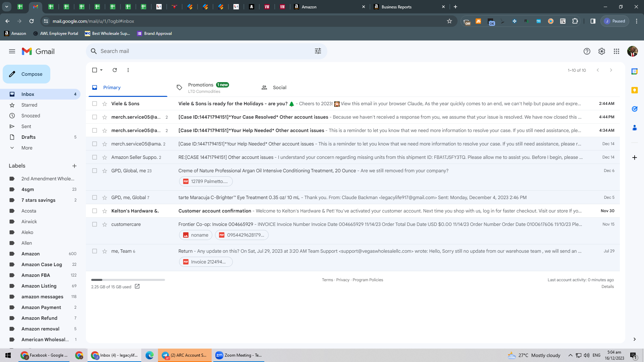
Task: Go to older emails page arrow
Action: coord(611,70)
